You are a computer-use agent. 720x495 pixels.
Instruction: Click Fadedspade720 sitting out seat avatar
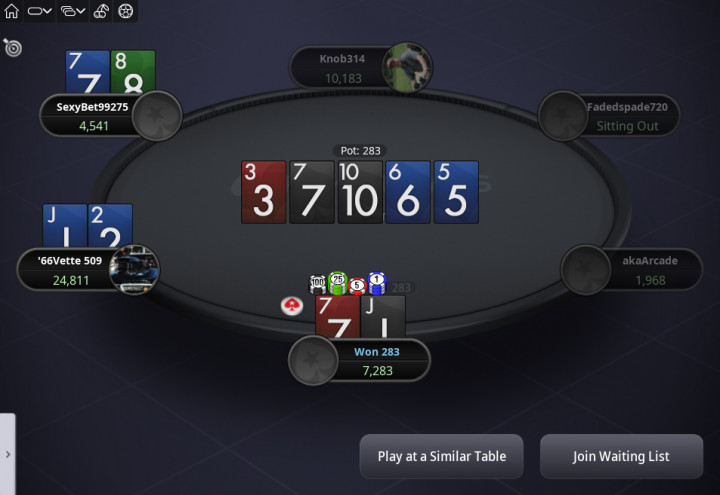click(x=563, y=116)
